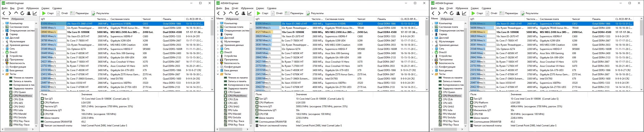Open Справка menu in middle AIDA64 window
The image size is (644, 132).
[x=272, y=8]
